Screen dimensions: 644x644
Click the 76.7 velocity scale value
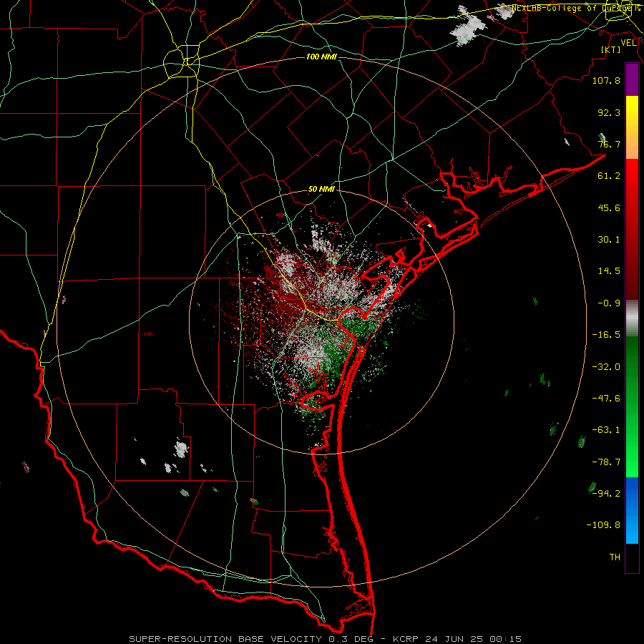pos(609,144)
